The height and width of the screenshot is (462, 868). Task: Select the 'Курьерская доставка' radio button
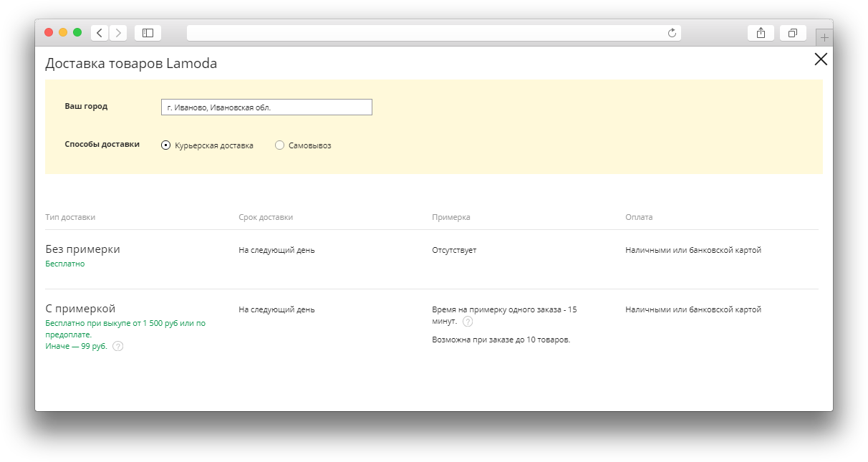coord(166,145)
